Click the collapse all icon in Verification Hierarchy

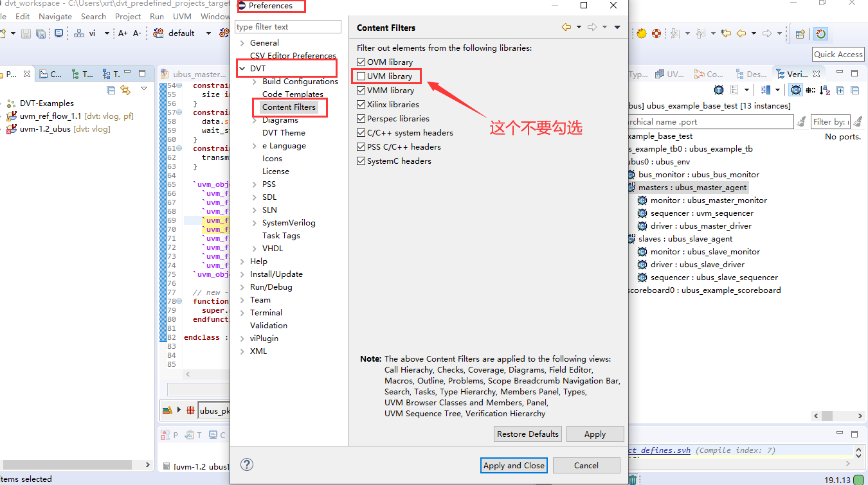[x=854, y=90]
